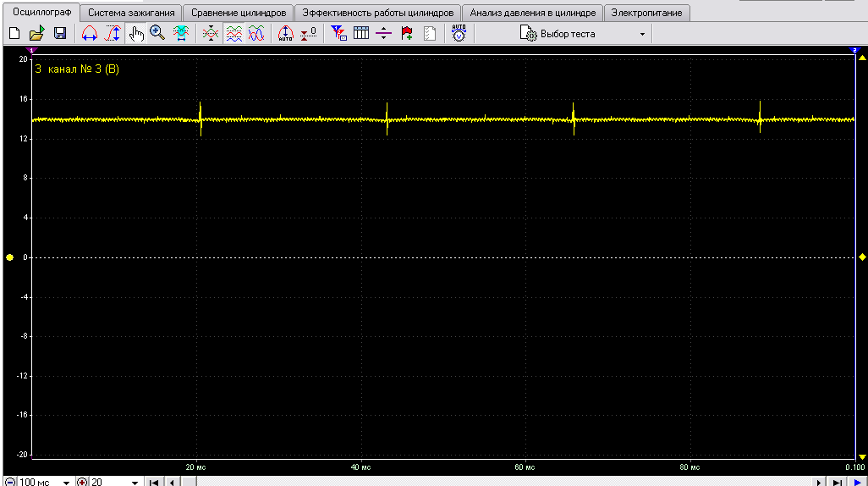
Task: Choose the superimposed sine waves display mode
Action: [x=256, y=34]
